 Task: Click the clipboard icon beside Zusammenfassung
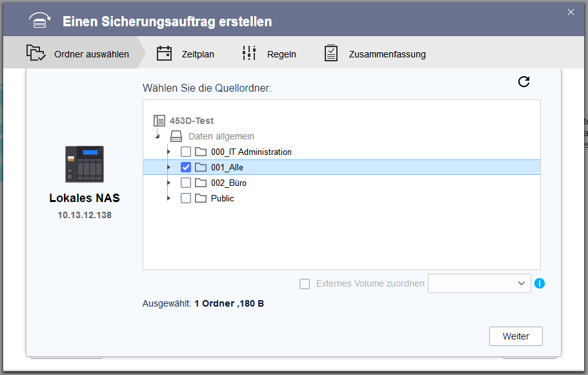(x=330, y=54)
